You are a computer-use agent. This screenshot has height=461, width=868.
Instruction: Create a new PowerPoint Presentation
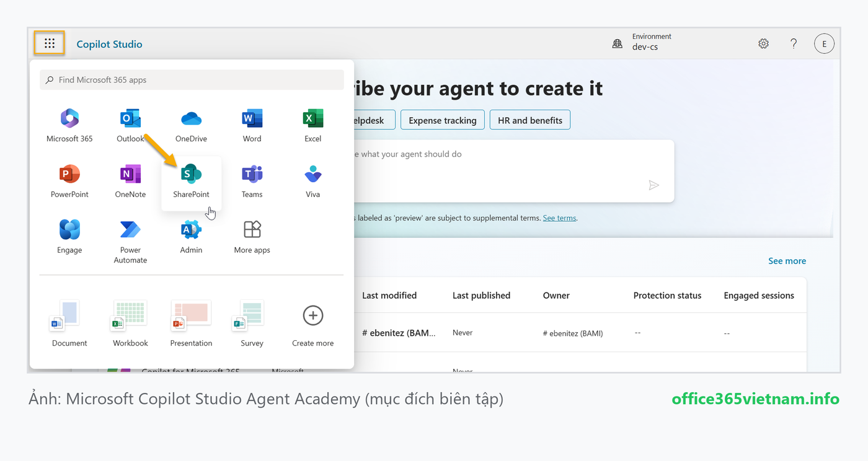click(x=191, y=323)
